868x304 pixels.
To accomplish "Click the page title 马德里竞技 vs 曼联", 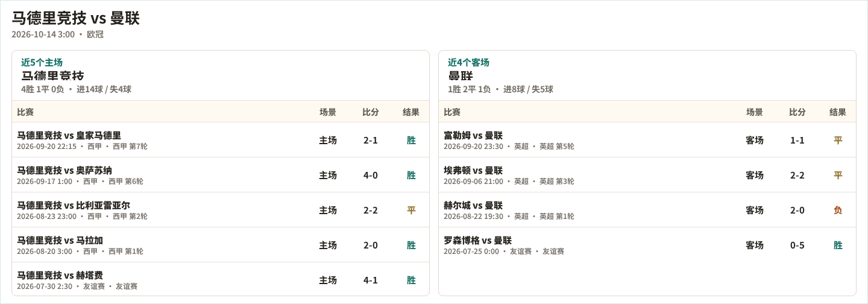I will pyautogui.click(x=76, y=18).
